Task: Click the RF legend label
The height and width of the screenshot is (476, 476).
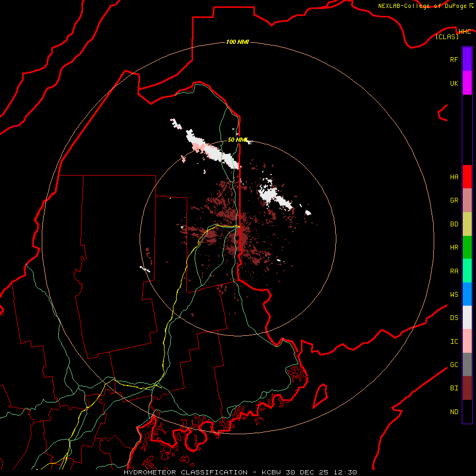Action: tap(454, 59)
